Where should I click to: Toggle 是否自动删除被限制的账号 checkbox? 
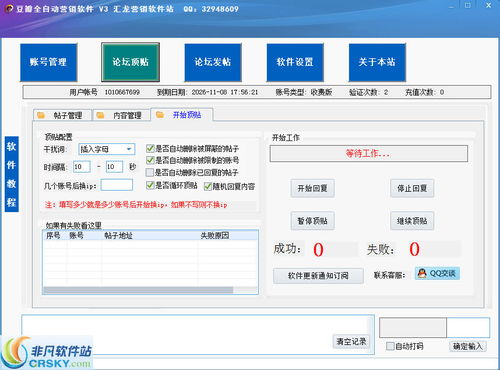tap(150, 160)
